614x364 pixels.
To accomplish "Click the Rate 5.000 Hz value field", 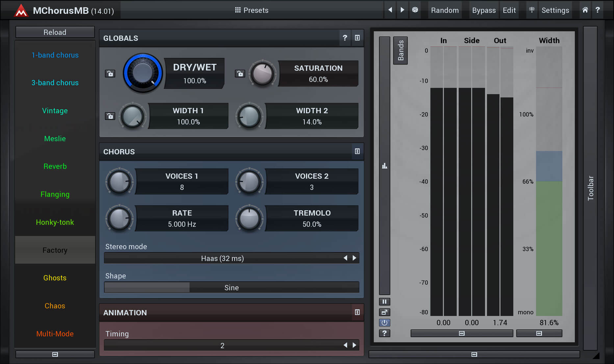I will (x=182, y=224).
